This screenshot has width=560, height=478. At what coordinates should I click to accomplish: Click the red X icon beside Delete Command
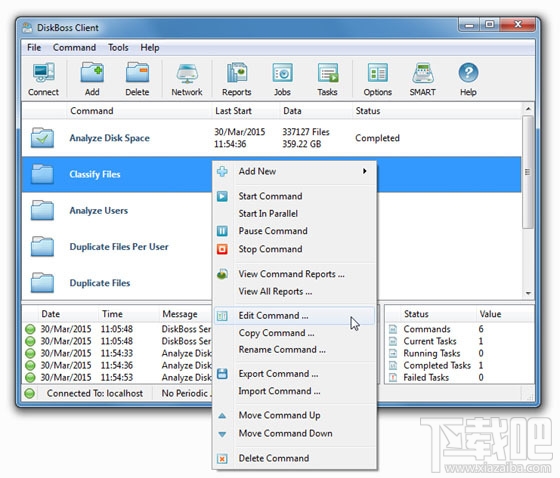(x=222, y=458)
